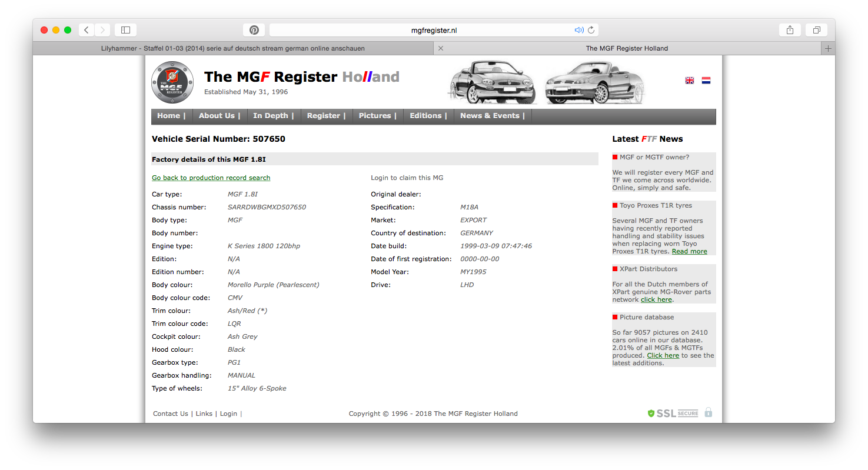Go back using the back arrow
The image size is (868, 470).
point(87,30)
